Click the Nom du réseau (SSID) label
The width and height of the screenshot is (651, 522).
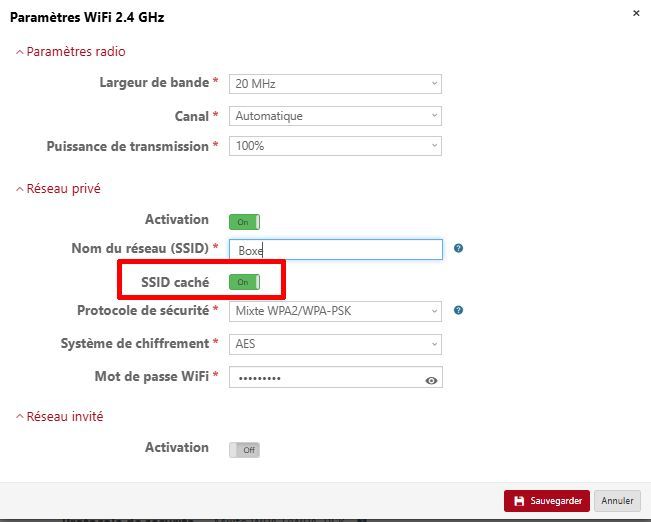pyautogui.click(x=140, y=248)
